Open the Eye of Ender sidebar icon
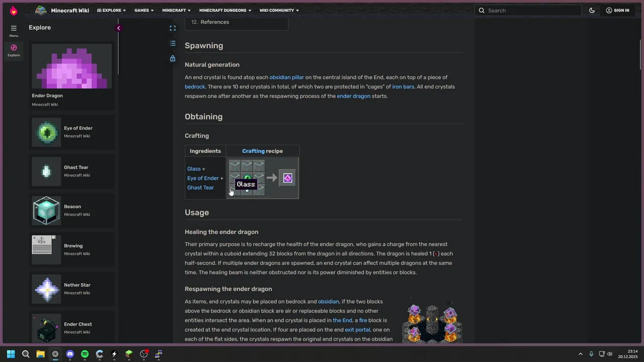 [46, 132]
